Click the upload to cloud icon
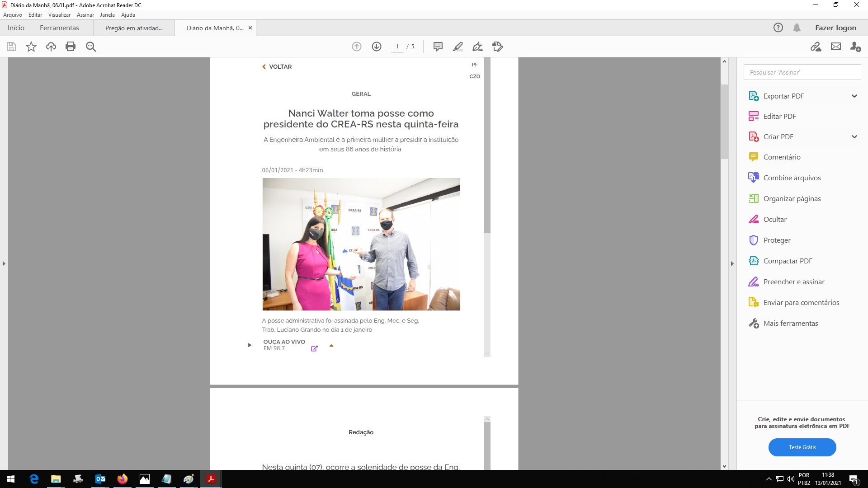The height and width of the screenshot is (488, 868). 51,47
